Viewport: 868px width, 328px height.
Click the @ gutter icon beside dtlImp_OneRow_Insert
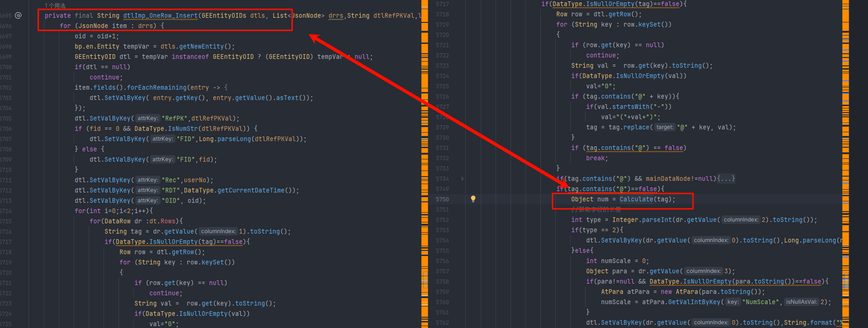coord(18,15)
